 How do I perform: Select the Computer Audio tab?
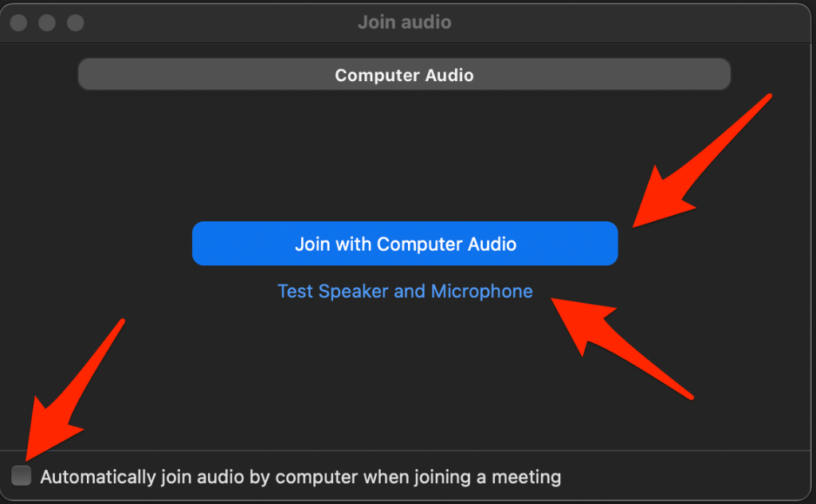pyautogui.click(x=404, y=76)
